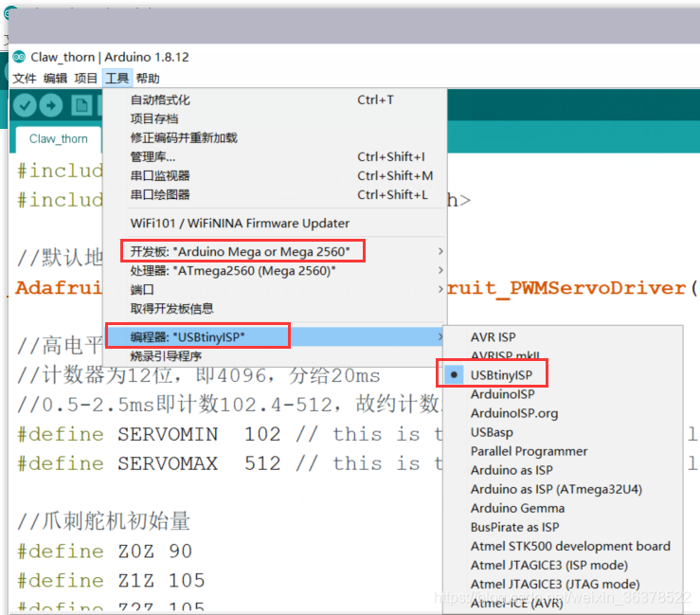This screenshot has width=700, height=615.
Task: Expand 处理器 ATmega2560 submenu
Action: point(275,271)
